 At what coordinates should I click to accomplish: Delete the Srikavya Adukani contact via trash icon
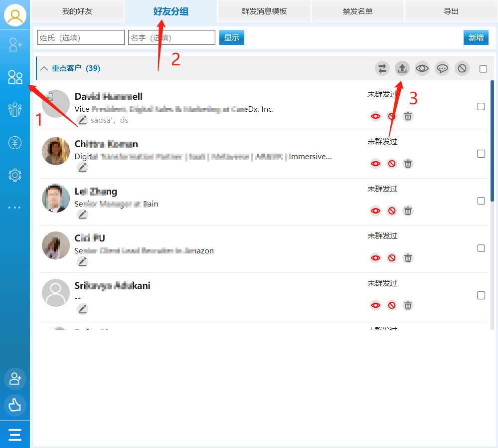[x=408, y=305]
